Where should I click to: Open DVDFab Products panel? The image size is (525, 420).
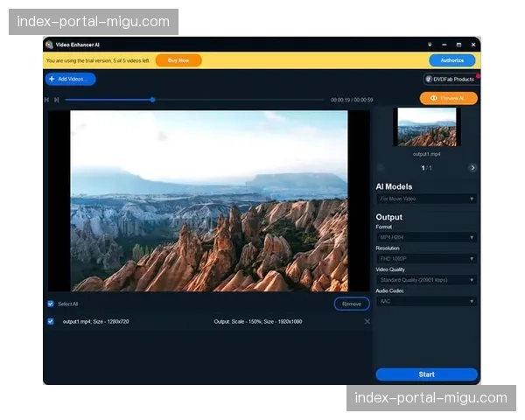pyautogui.click(x=449, y=79)
